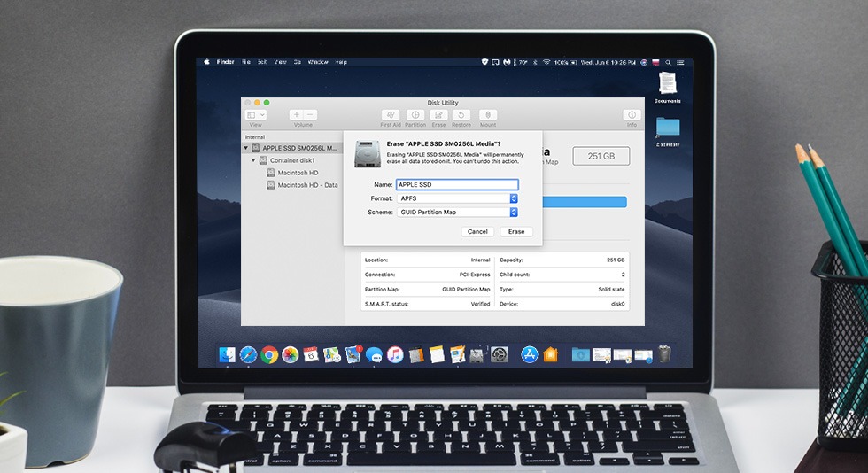This screenshot has width=868, height=473.
Task: Click the drive icon in erase dialog
Action: (x=368, y=153)
